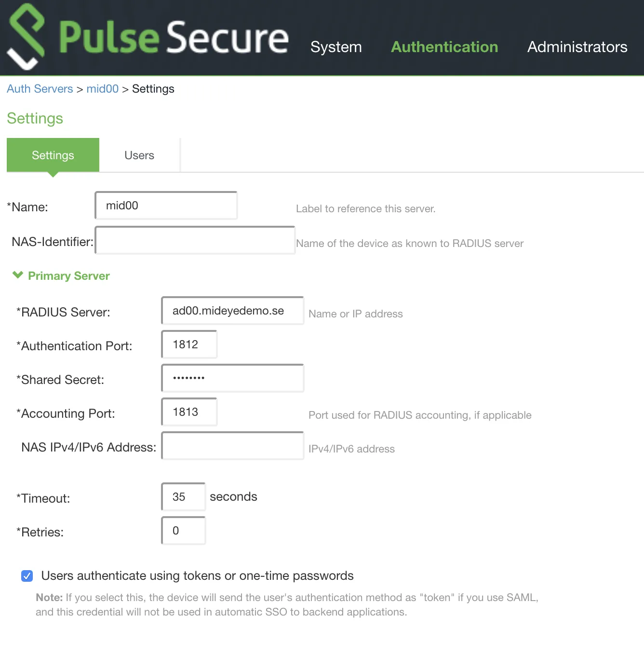Image resolution: width=644 pixels, height=657 pixels.
Task: Collapse the Primary Server section
Action: [x=18, y=275]
